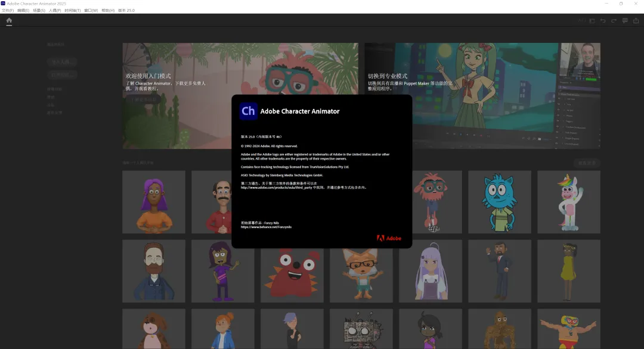Select the dark-haired girl in bottom row puppet
This screenshot has height=349, width=644.
pyautogui.click(x=431, y=329)
